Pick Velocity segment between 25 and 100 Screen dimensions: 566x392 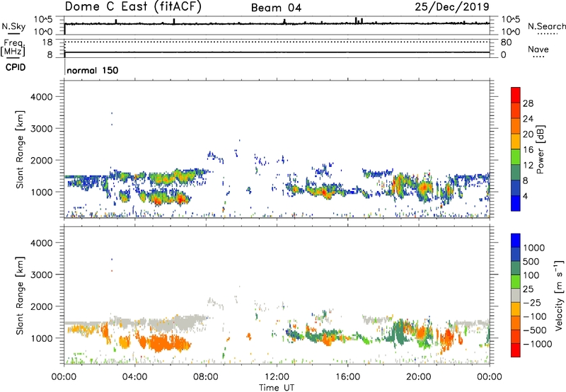516,282
